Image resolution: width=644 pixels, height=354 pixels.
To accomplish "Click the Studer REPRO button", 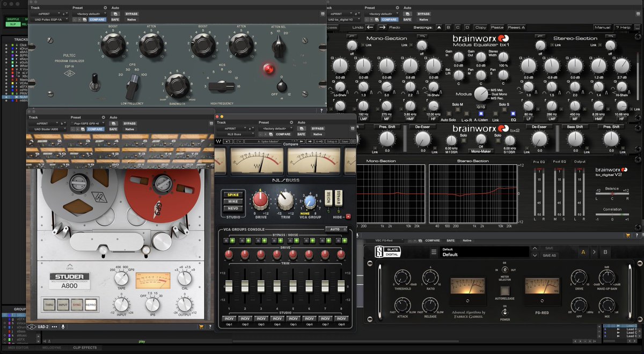I will pyautogui.click(x=91, y=304).
